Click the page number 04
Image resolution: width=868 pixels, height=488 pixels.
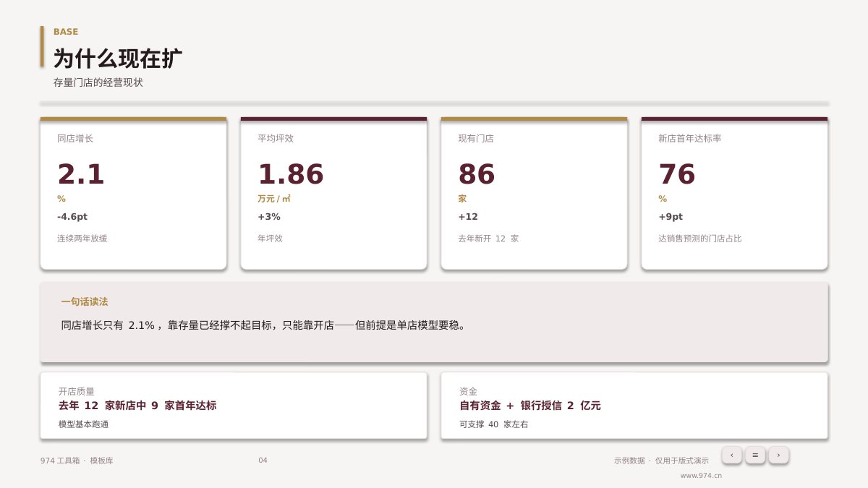[x=263, y=461]
